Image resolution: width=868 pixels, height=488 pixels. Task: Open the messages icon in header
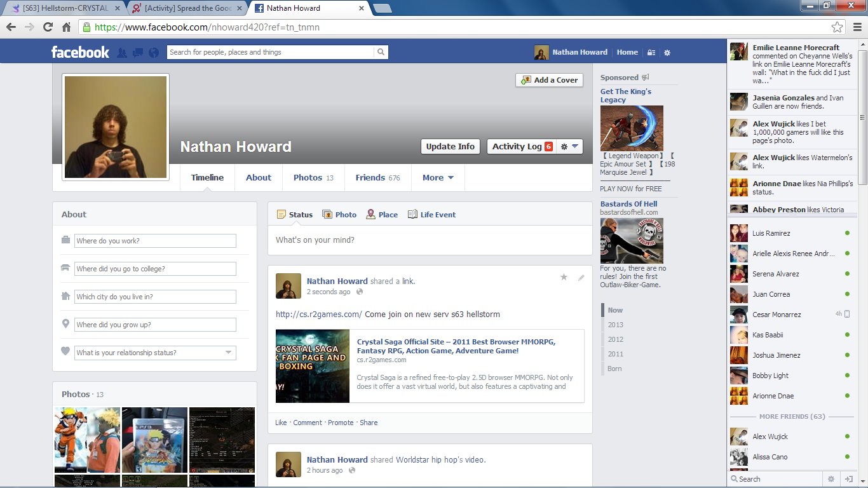point(137,53)
